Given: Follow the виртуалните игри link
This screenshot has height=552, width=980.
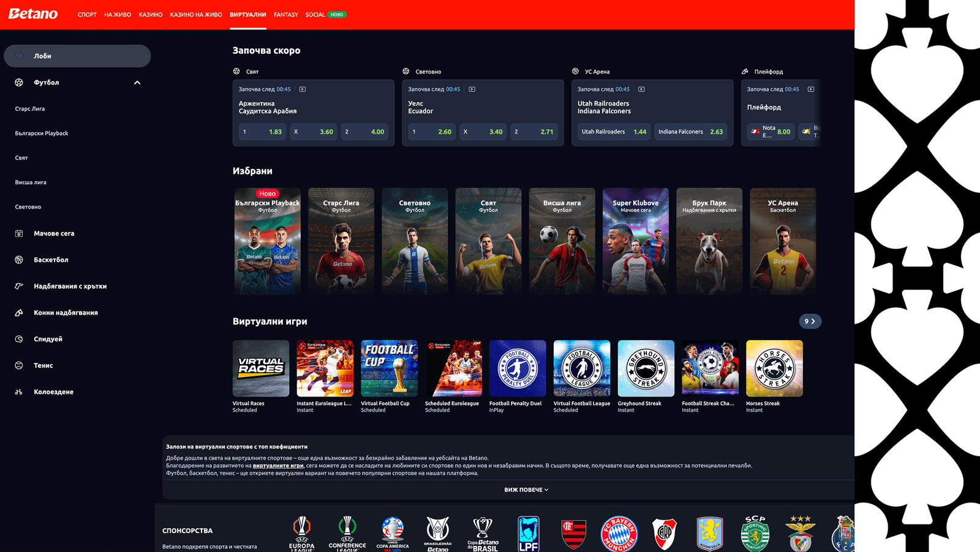Looking at the screenshot, I should pos(278,466).
